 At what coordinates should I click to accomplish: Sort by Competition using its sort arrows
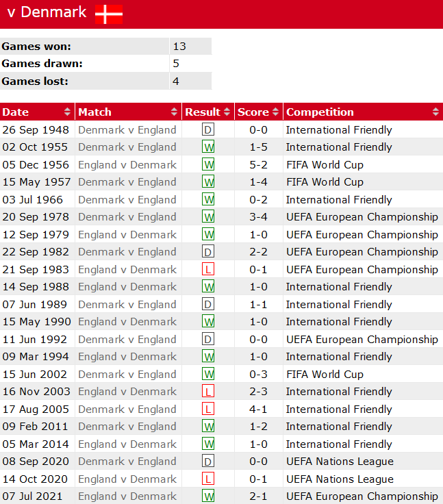[x=435, y=112]
